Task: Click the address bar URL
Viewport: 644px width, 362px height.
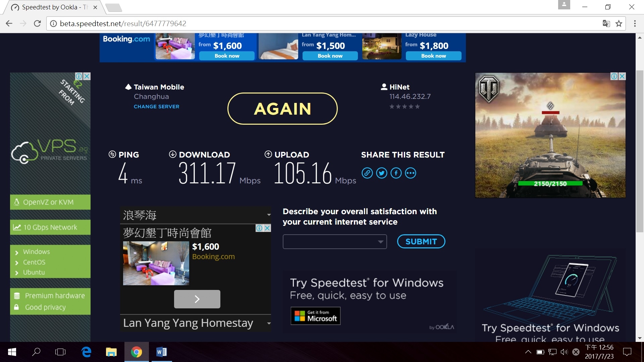Action: tap(123, 23)
